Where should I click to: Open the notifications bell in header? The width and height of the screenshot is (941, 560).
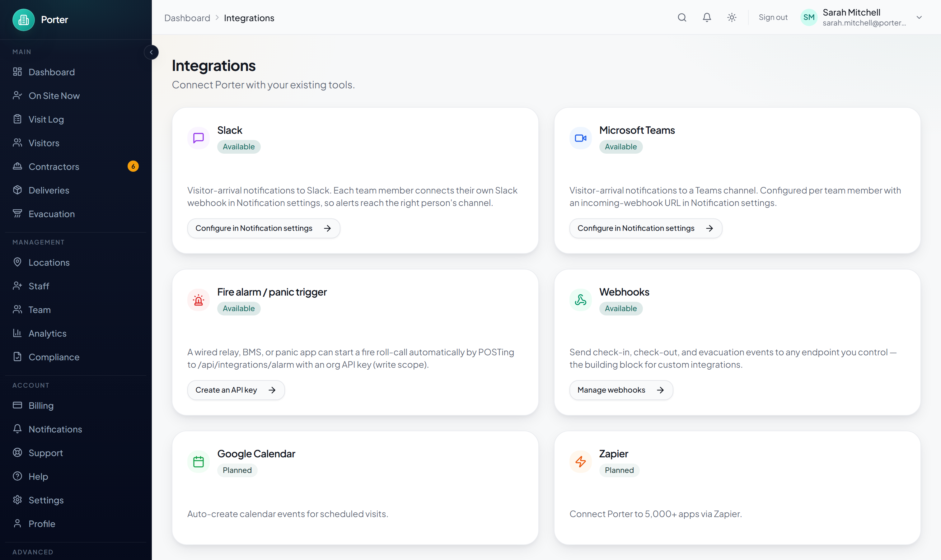[x=707, y=17]
